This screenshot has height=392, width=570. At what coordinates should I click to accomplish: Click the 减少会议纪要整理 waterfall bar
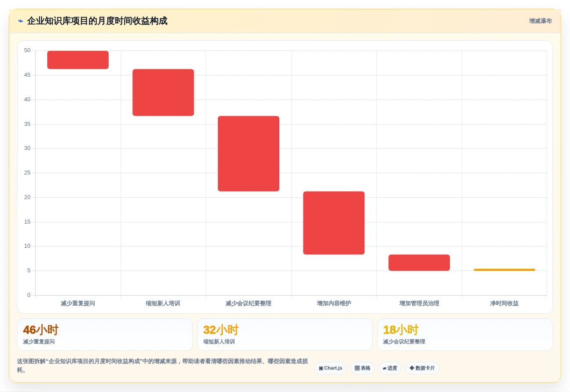pos(249,154)
